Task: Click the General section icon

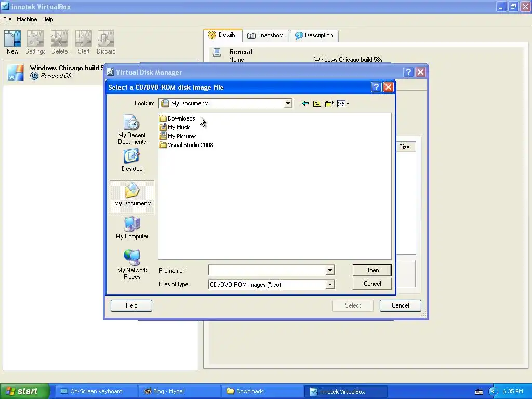Action: tap(217, 52)
